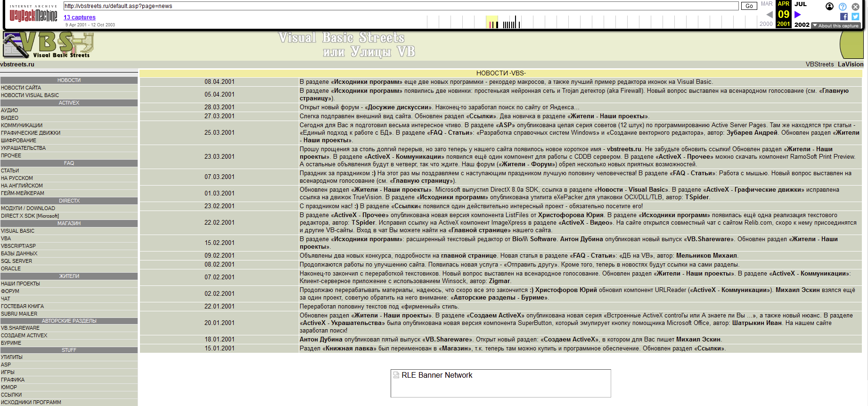868x406 pixels.
Task: Open the Wayback user account icon
Action: 830,7
